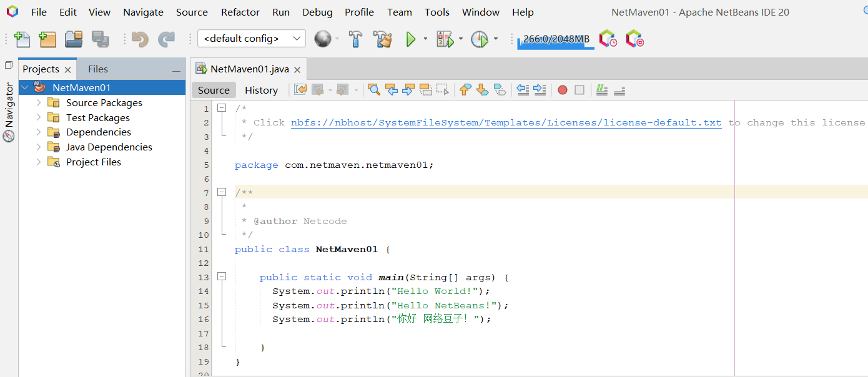Click the Find Selection magnifier icon
This screenshot has width=868, height=377.
[374, 90]
